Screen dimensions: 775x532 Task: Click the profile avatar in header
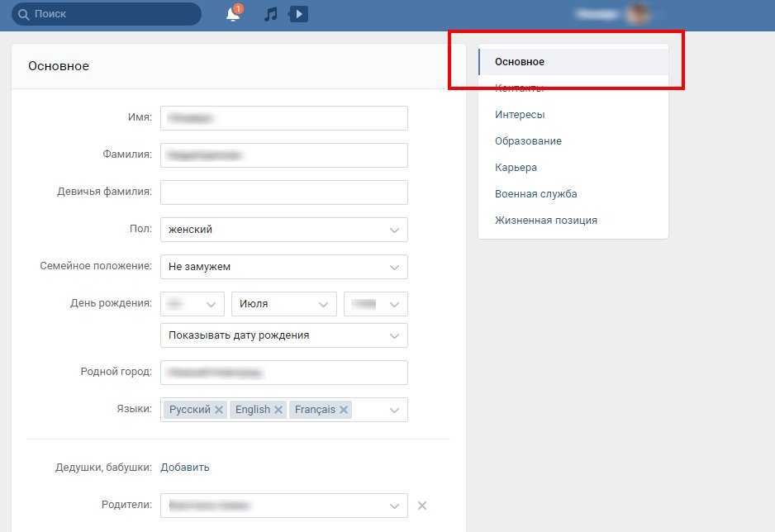[637, 14]
